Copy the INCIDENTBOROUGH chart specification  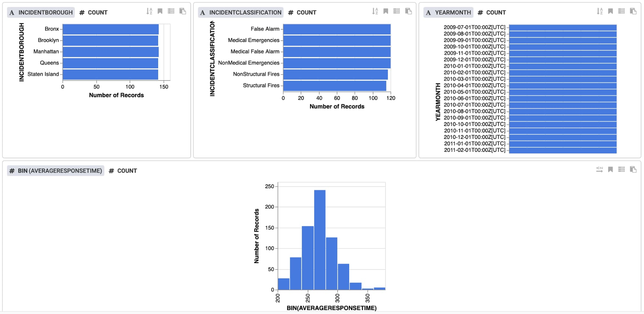tap(182, 11)
